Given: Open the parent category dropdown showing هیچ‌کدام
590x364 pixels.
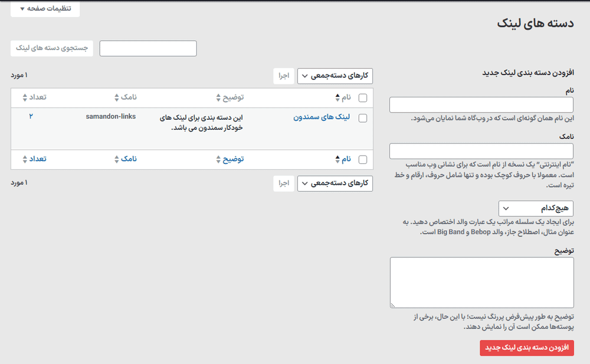Looking at the screenshot, I should (536, 208).
